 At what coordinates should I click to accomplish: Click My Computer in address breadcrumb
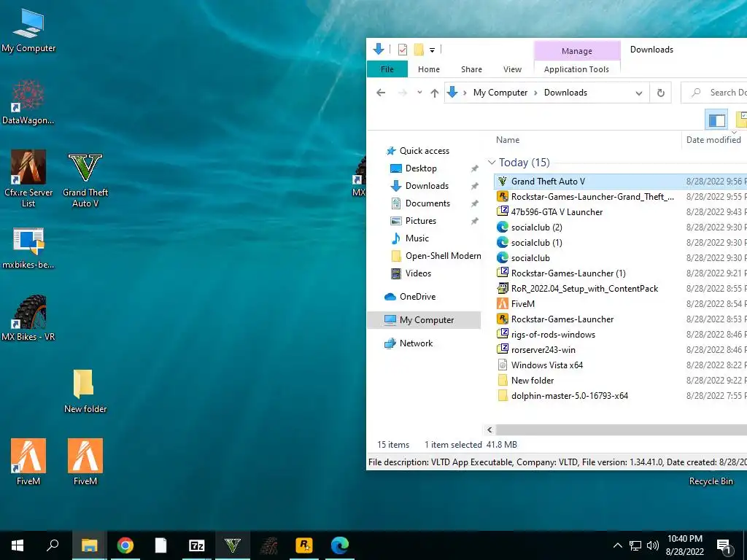click(x=500, y=93)
